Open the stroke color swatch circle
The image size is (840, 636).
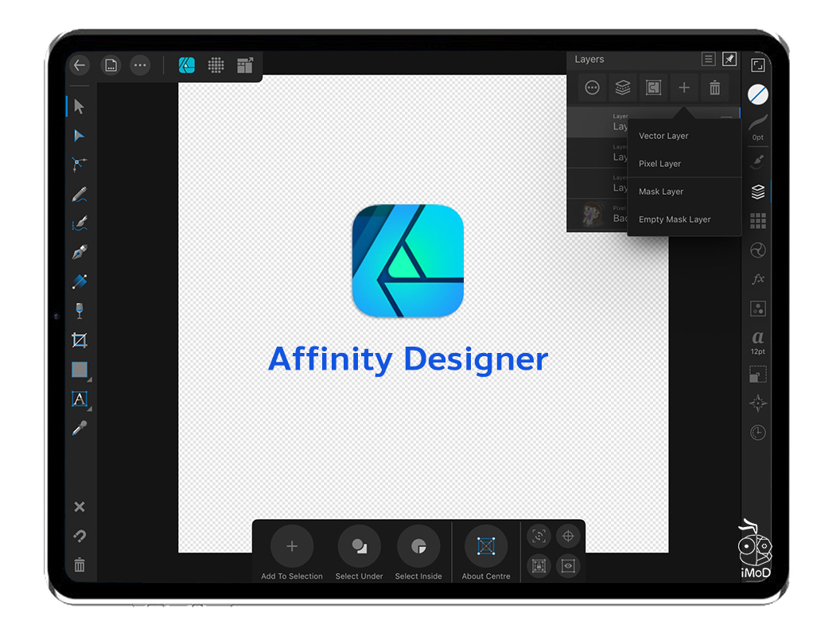(758, 95)
